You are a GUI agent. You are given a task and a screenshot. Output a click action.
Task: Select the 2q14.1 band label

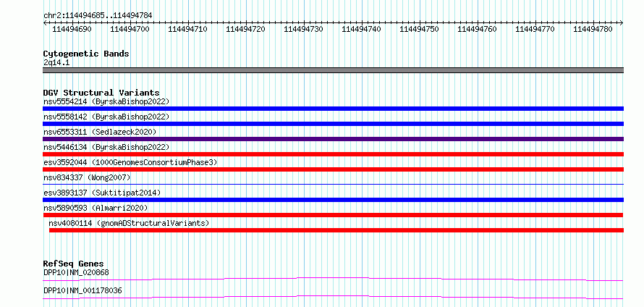56,62
